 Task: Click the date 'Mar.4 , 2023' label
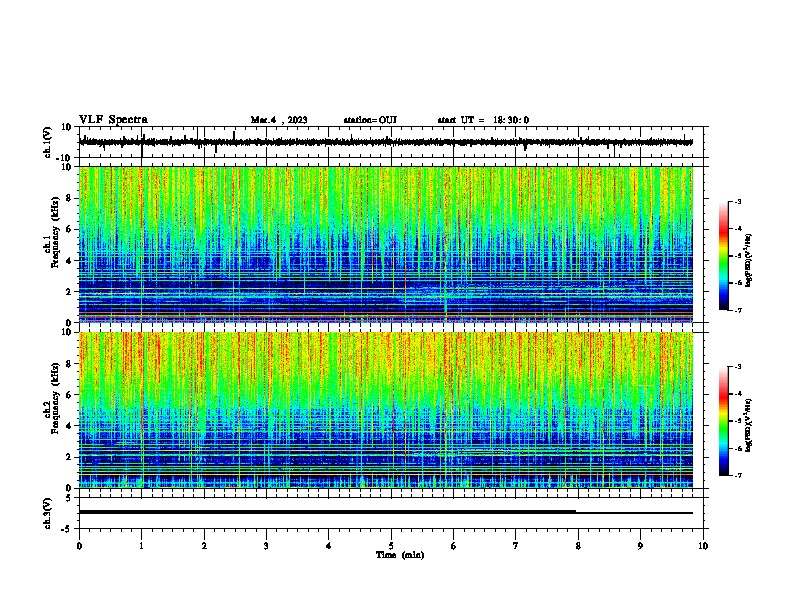[279, 120]
